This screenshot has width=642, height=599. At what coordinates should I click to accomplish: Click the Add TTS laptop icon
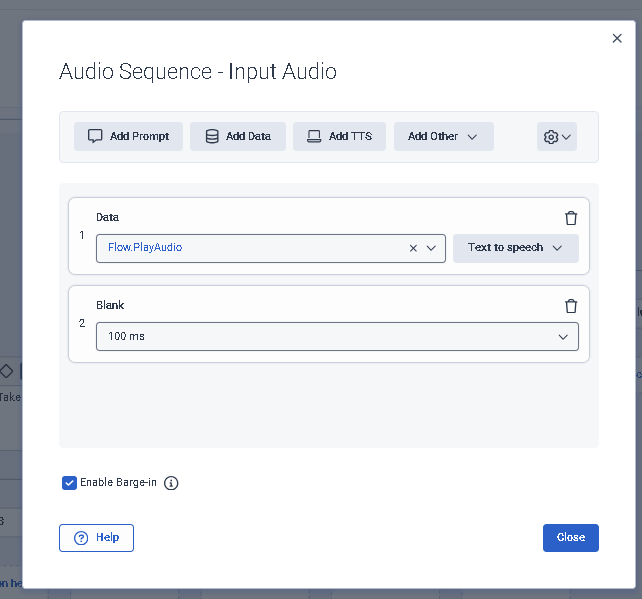click(314, 137)
